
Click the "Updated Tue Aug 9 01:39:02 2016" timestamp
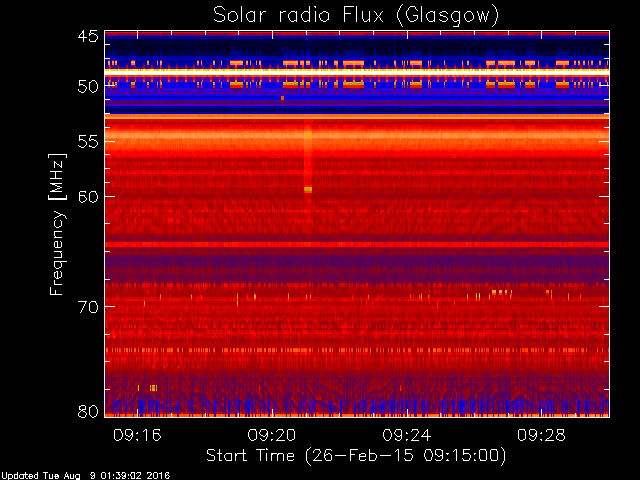coord(85,476)
